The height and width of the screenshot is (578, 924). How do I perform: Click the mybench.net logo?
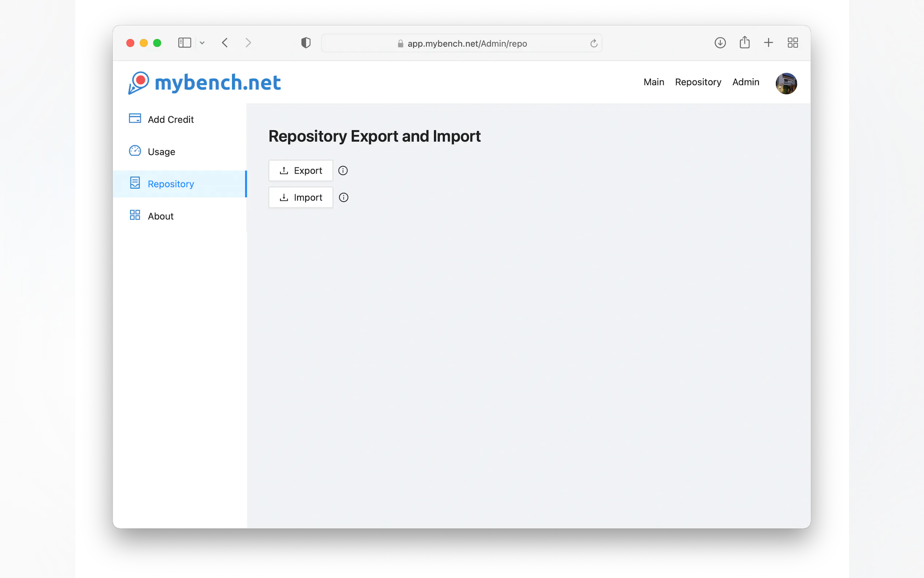pyautogui.click(x=204, y=83)
